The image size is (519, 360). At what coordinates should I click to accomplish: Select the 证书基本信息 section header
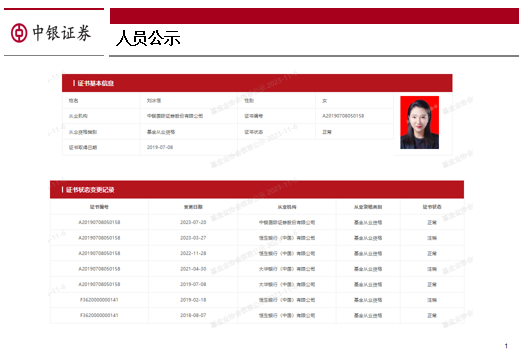(x=257, y=83)
